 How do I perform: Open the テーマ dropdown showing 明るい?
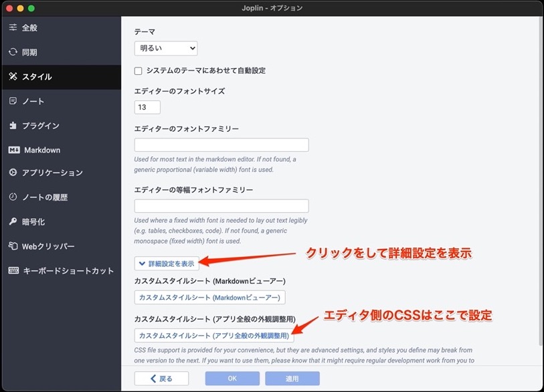(165, 47)
